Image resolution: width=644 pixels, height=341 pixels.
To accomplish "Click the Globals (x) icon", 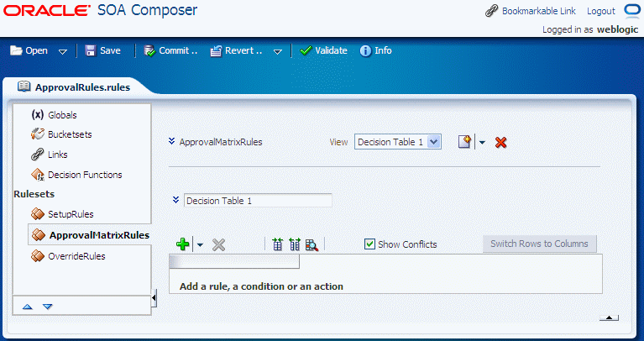I will 38,114.
